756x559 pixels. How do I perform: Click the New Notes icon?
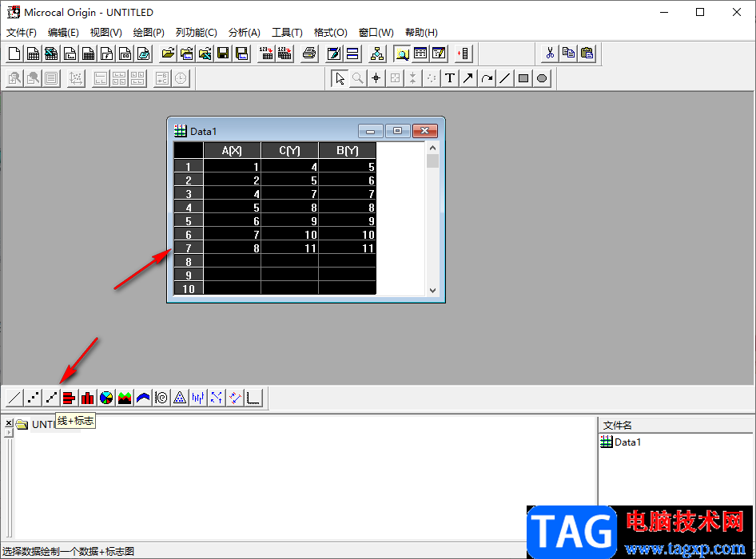coord(143,54)
